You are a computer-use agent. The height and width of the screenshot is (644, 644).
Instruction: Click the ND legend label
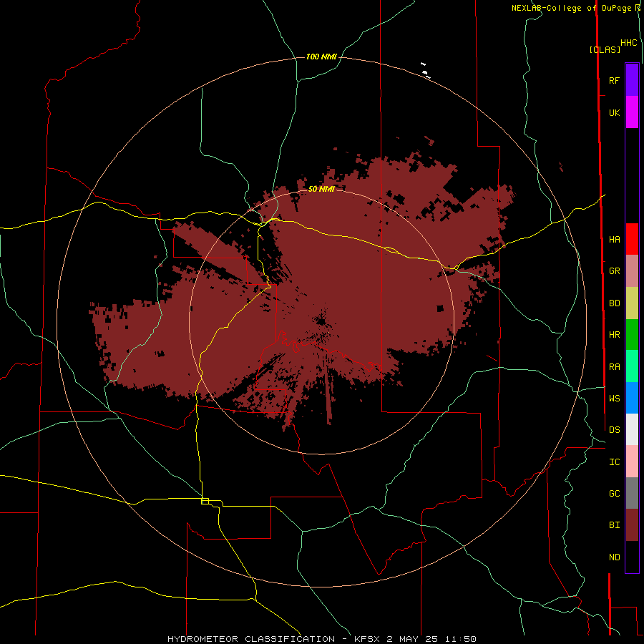point(614,557)
